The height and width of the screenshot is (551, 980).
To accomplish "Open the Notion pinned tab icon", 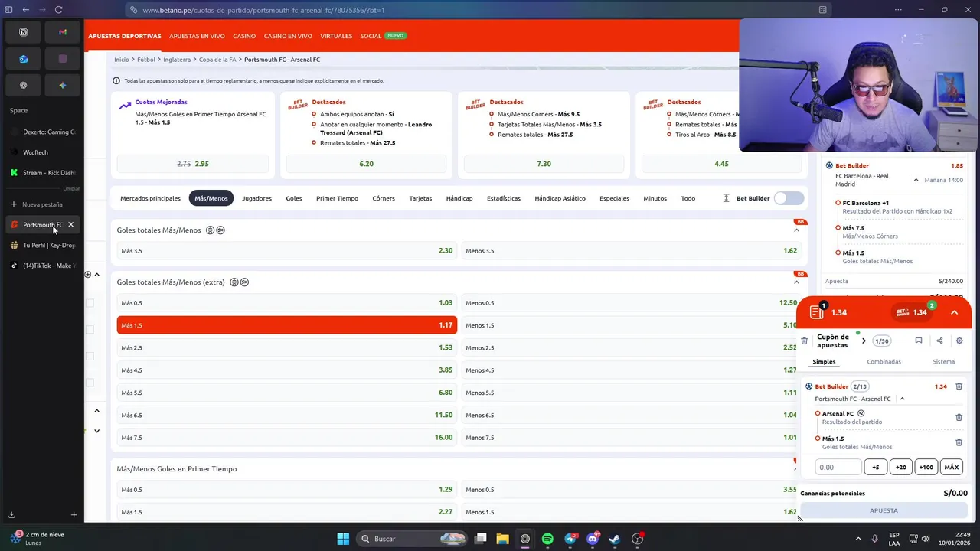I will 23,32.
